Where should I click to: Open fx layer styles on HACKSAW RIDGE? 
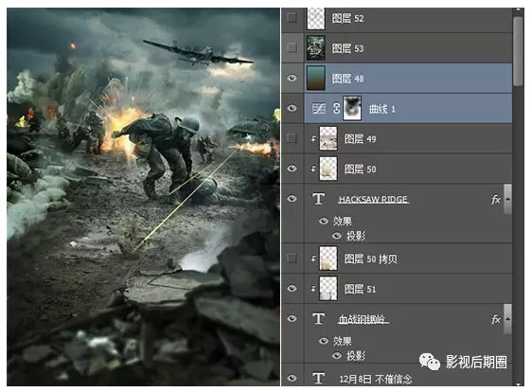tap(496, 199)
